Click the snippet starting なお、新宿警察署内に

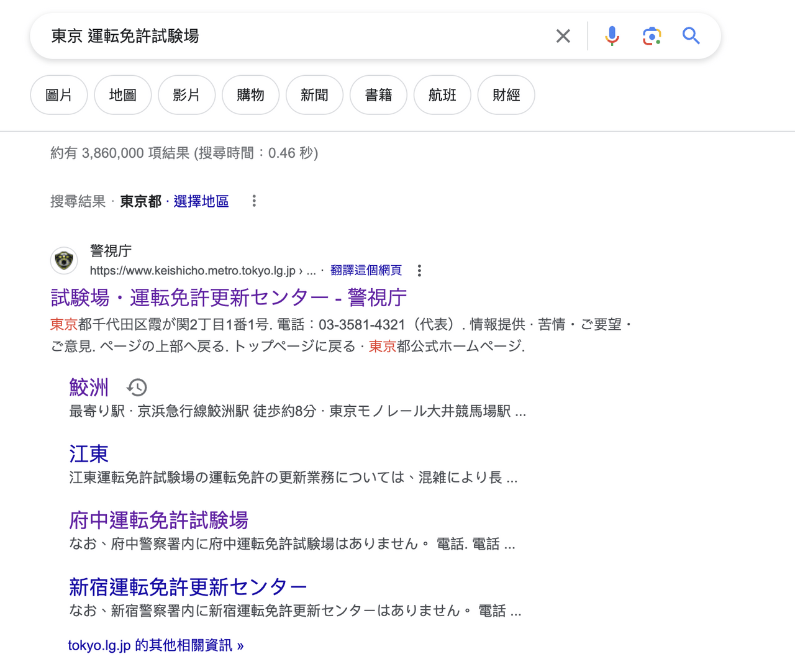click(295, 611)
